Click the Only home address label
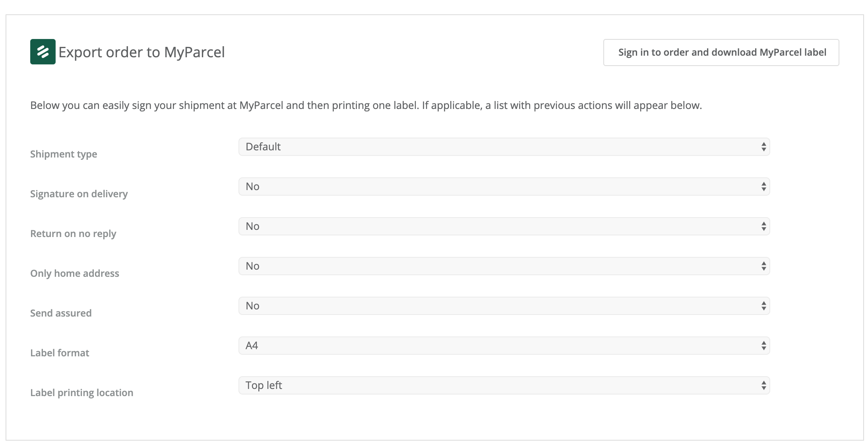Screen dimensions: 868x447 point(75,273)
